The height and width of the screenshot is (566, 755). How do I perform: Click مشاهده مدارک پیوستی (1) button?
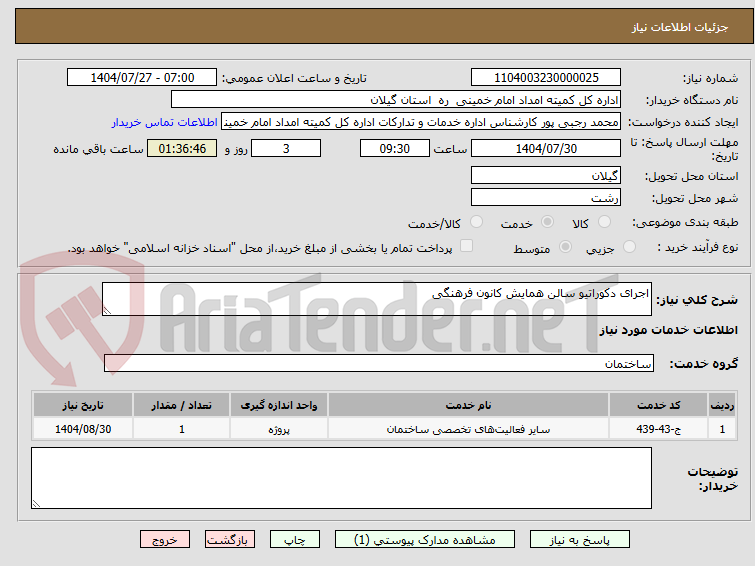point(425,540)
